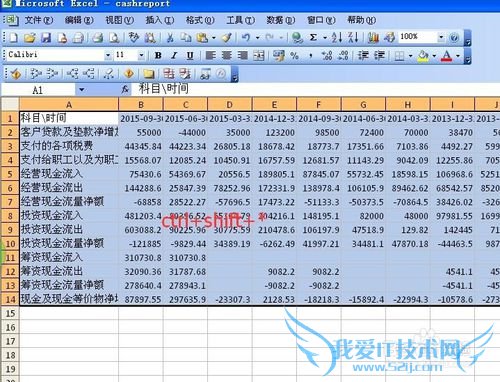Insert a hyperlink with the globe icon
This screenshot has width=500, height=382.
point(297,37)
